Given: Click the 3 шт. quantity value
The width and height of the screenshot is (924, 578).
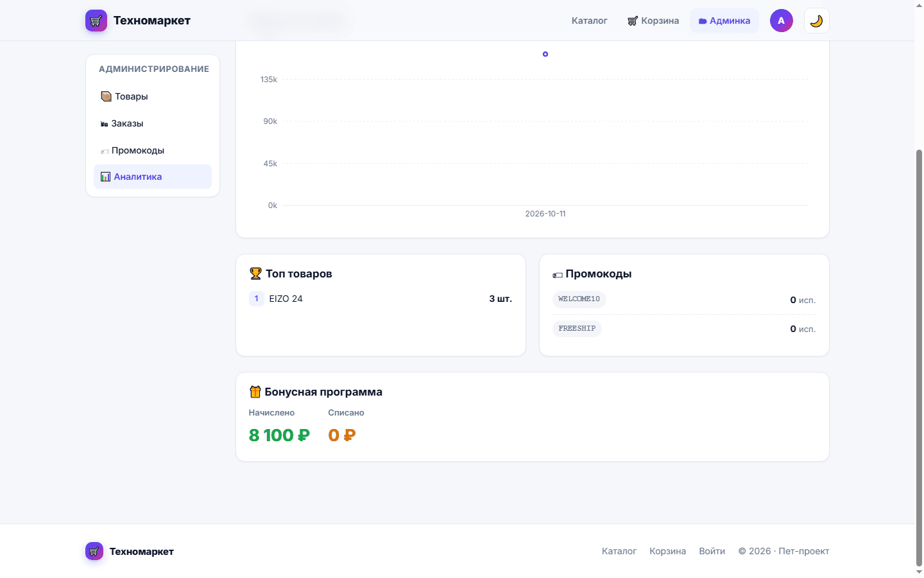Looking at the screenshot, I should click(501, 299).
